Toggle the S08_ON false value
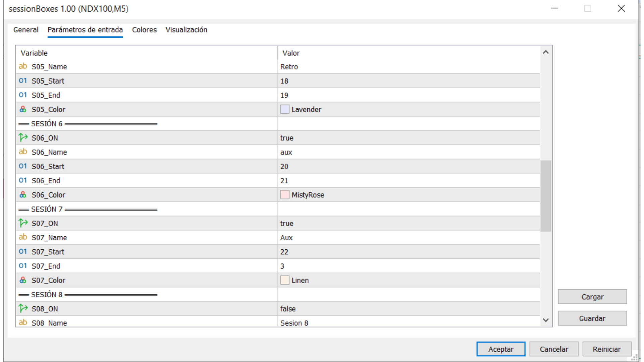This screenshot has width=644, height=362. tap(288, 309)
